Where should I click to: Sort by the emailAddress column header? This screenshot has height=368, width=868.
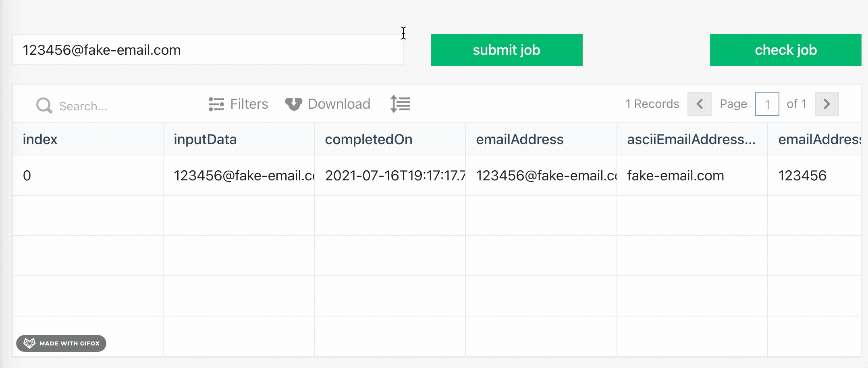click(x=520, y=139)
